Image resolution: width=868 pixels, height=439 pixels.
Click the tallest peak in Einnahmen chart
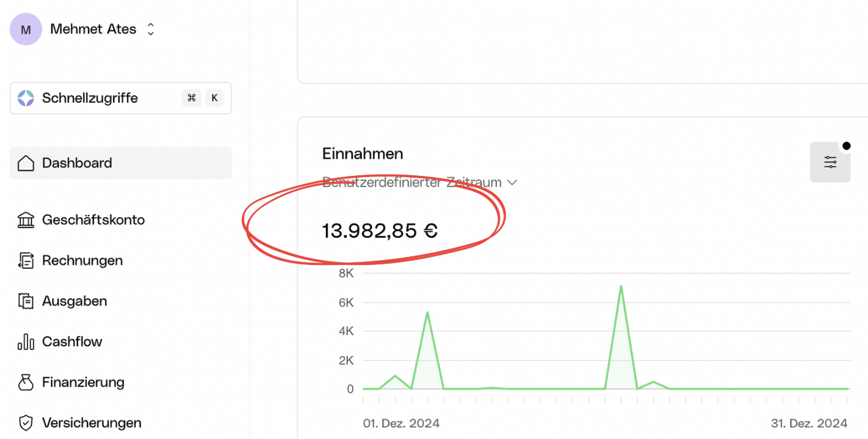pos(621,287)
